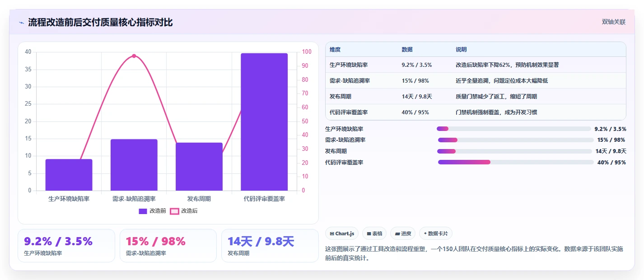Image resolution: width=644 pixels, height=280 pixels.
Task: Click the 代码评审覆盖率 progress bar
Action: 516,162
